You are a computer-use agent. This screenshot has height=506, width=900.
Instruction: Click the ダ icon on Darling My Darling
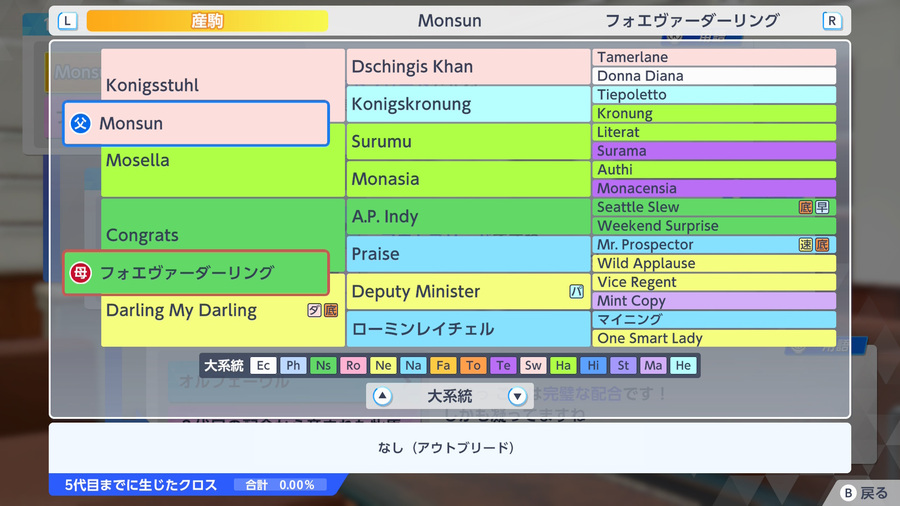pos(314,310)
